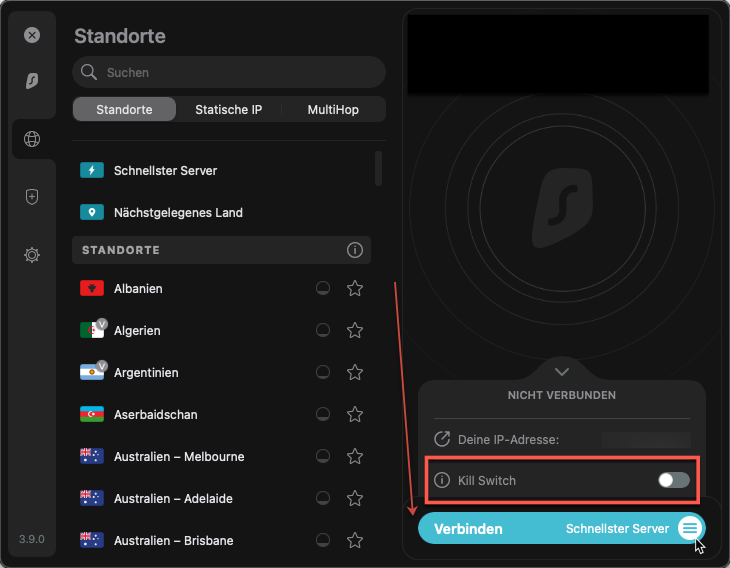The width and height of the screenshot is (730, 568).
Task: Click load indicator for Australien – Adelaide
Action: [x=323, y=498]
